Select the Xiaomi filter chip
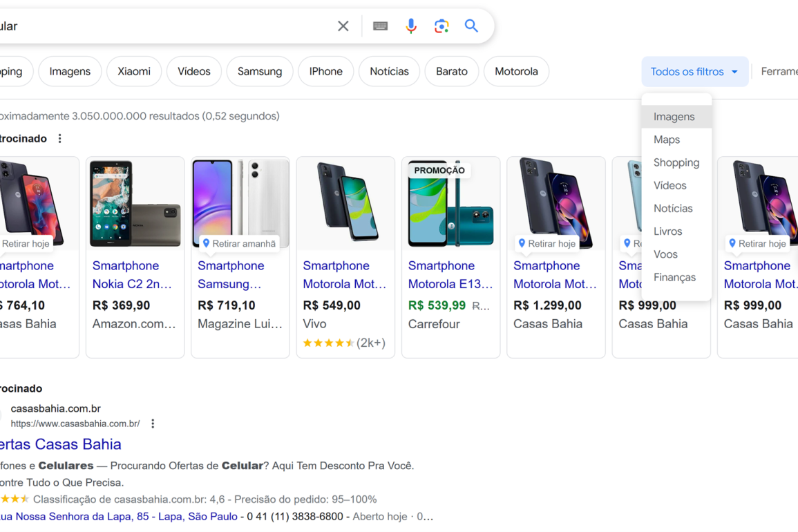This screenshot has width=798, height=532. click(x=134, y=71)
